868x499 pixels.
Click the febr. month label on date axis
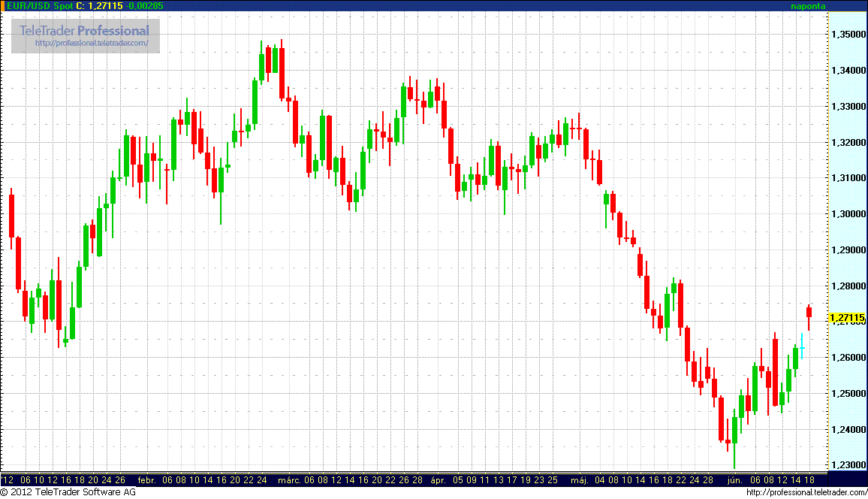coord(146,480)
